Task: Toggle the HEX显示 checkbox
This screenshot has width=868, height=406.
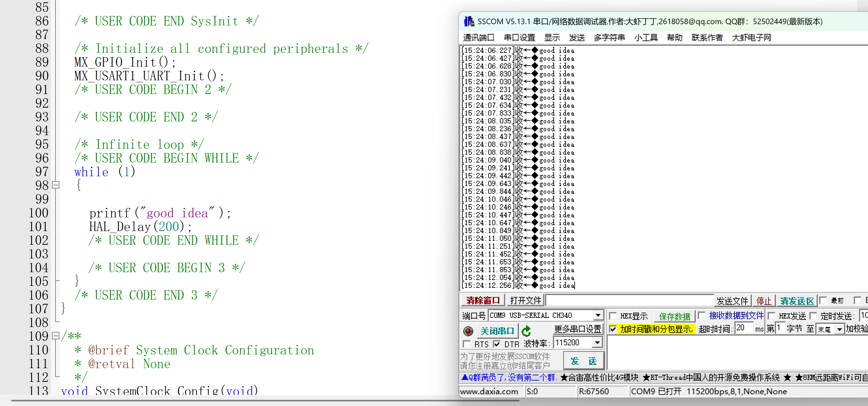Action: point(613,316)
